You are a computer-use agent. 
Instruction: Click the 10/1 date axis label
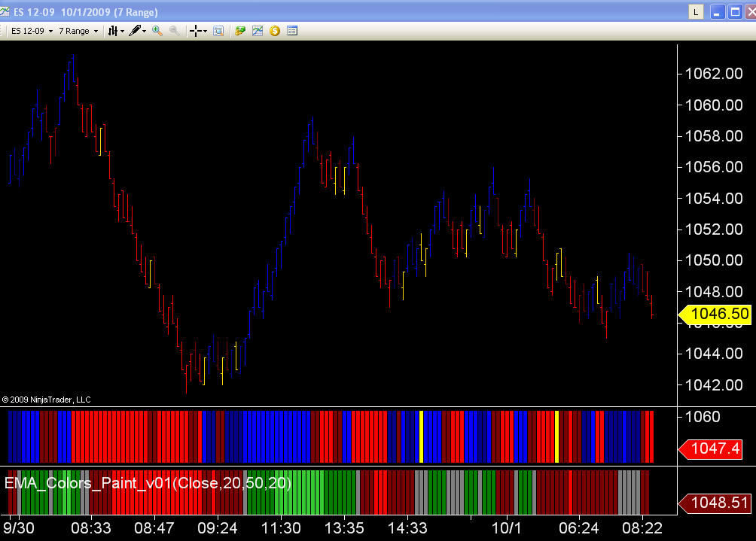click(x=506, y=528)
